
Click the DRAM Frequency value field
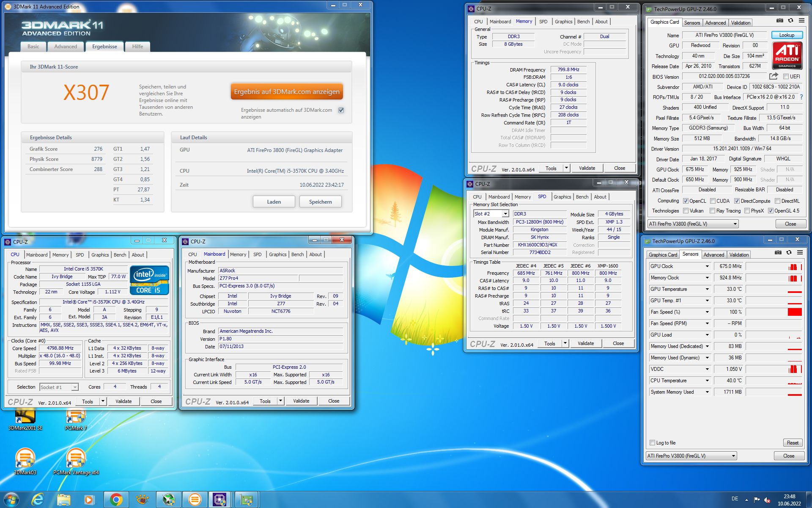pos(568,69)
